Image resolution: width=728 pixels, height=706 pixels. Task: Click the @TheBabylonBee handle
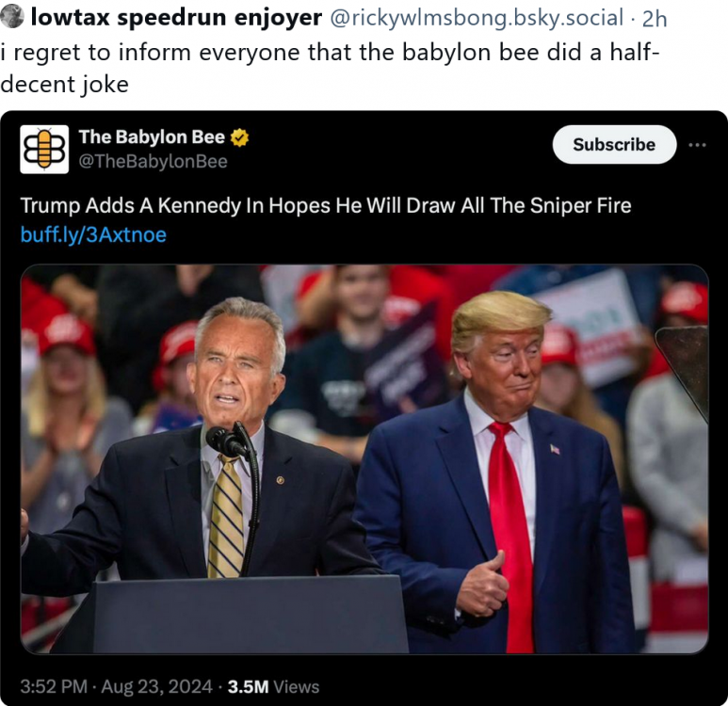pos(153,162)
